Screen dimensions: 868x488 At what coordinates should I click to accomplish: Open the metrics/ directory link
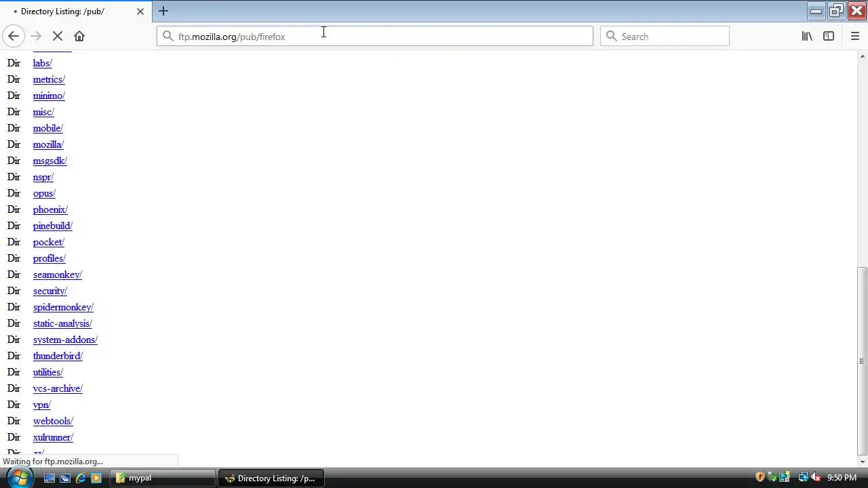pyautogui.click(x=49, y=79)
